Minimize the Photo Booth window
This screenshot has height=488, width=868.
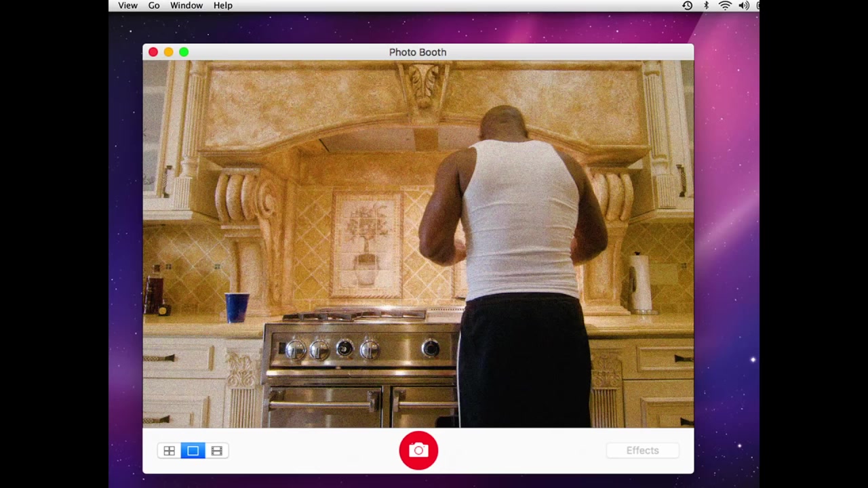(168, 52)
